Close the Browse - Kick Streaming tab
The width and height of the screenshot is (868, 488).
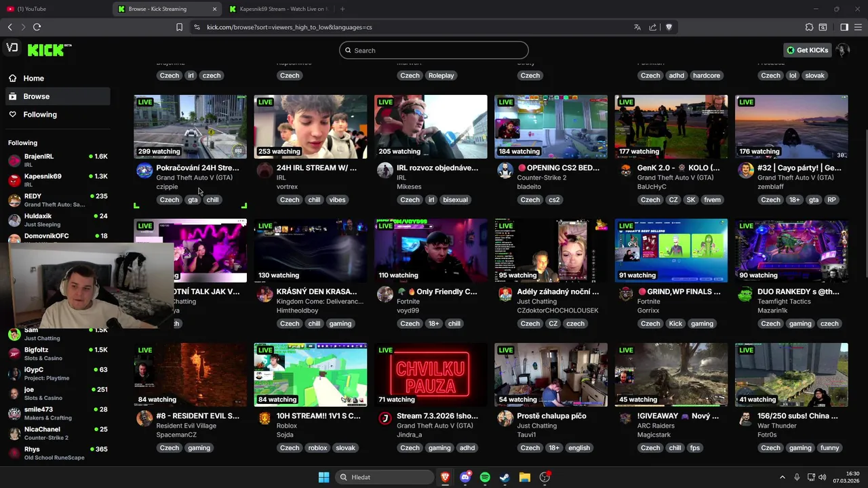[x=215, y=9]
